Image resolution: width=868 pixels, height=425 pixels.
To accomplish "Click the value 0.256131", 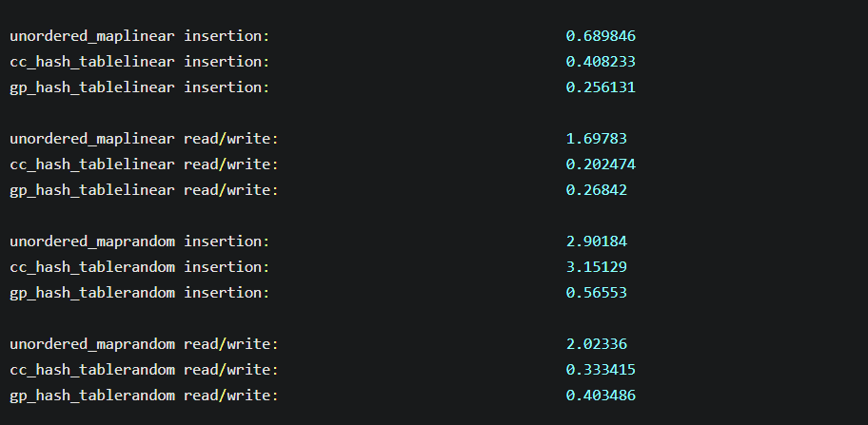I will (x=601, y=87).
